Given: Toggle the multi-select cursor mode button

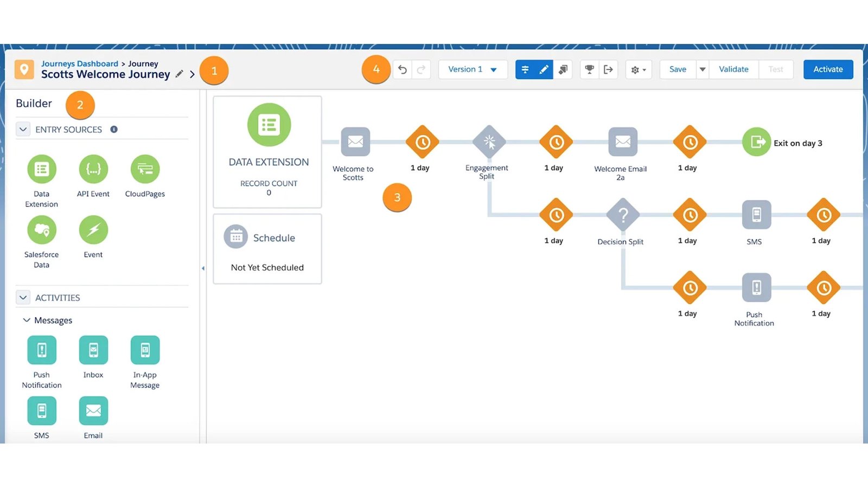Looking at the screenshot, I should click(x=563, y=69).
